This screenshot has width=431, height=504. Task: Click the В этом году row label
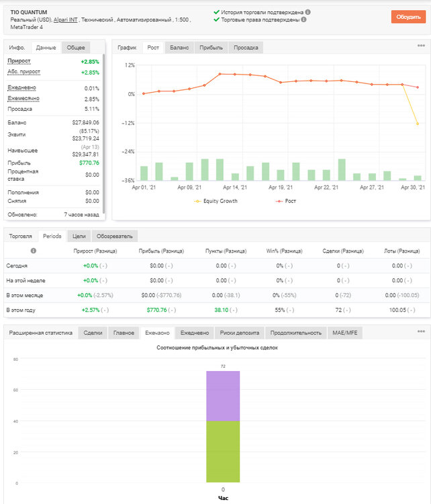pos(21,310)
